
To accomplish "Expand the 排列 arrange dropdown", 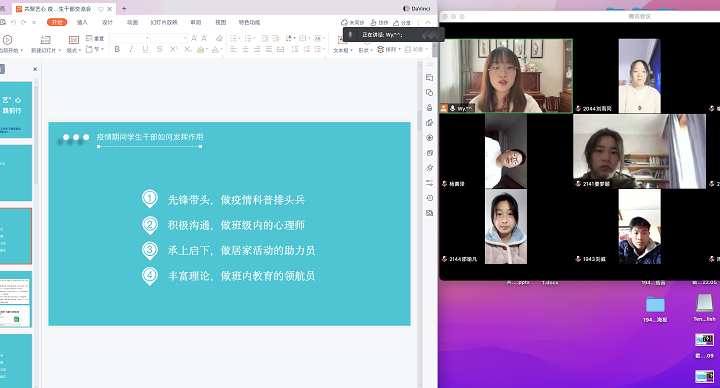I will point(389,49).
